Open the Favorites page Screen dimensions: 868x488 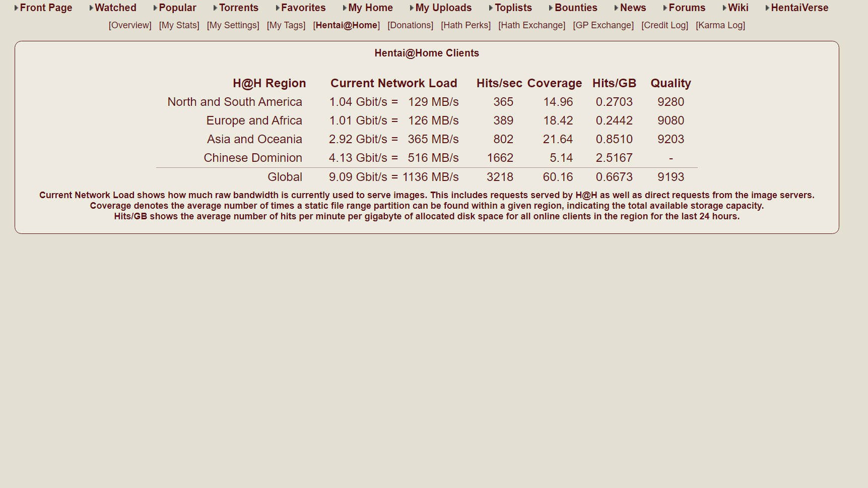coord(303,8)
